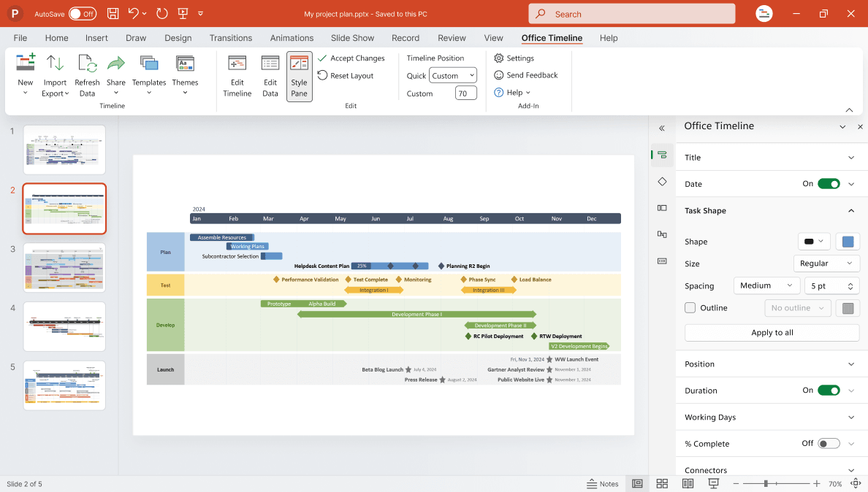
Task: Click the Edit Data icon
Action: 270,75
